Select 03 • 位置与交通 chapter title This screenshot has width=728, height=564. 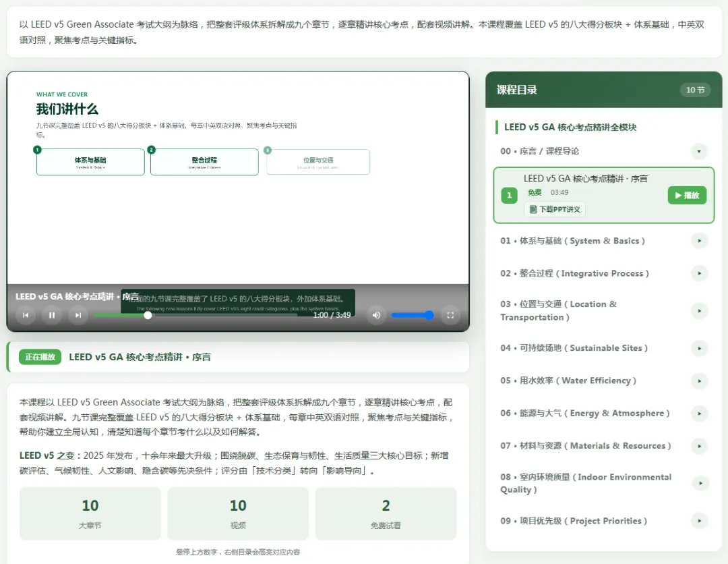[x=559, y=310]
